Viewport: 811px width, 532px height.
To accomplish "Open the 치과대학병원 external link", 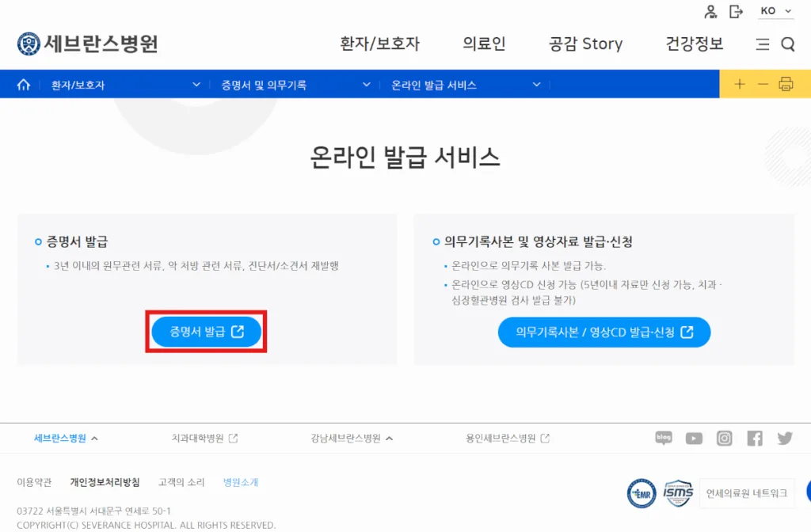I will point(204,438).
